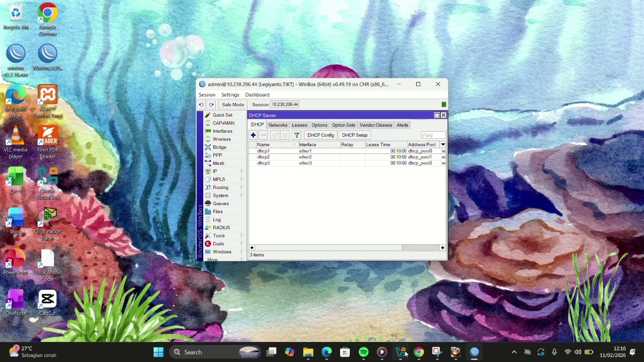Click the Redo arrow in WinBox toolbar

211,105
